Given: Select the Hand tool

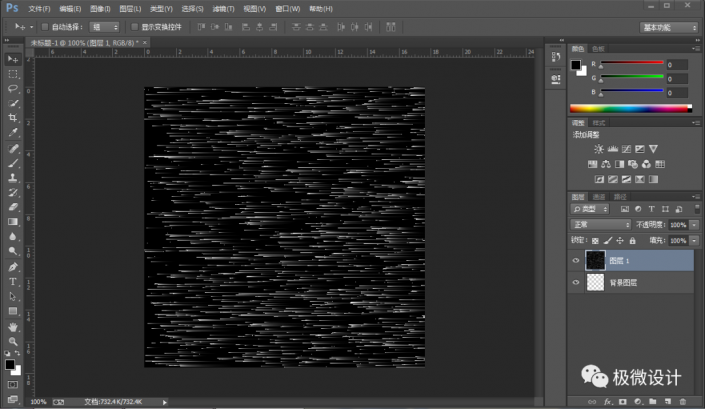Looking at the screenshot, I should point(13,326).
